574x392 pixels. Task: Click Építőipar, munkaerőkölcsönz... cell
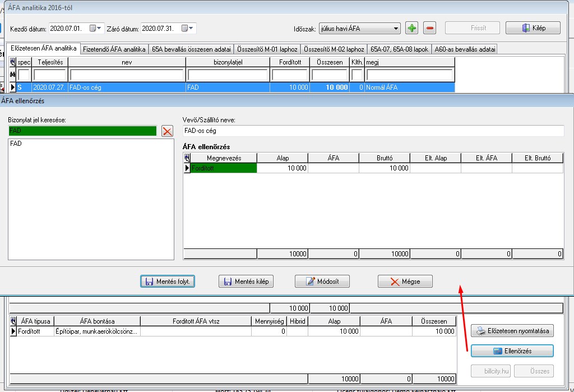[97, 331]
